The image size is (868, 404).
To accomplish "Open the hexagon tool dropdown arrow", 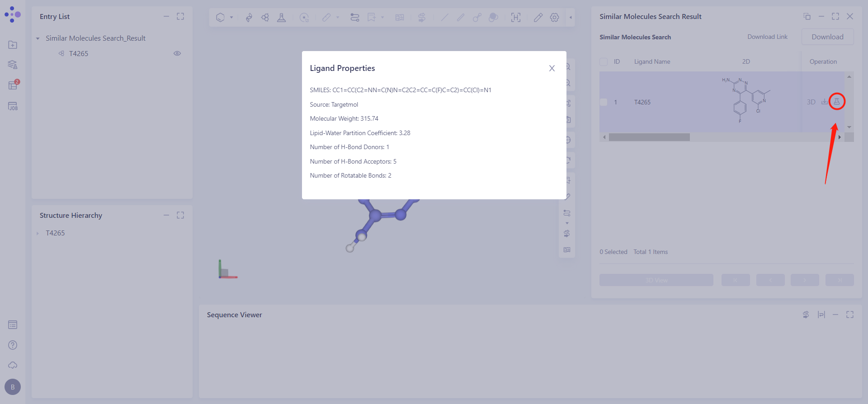I will coord(231,18).
